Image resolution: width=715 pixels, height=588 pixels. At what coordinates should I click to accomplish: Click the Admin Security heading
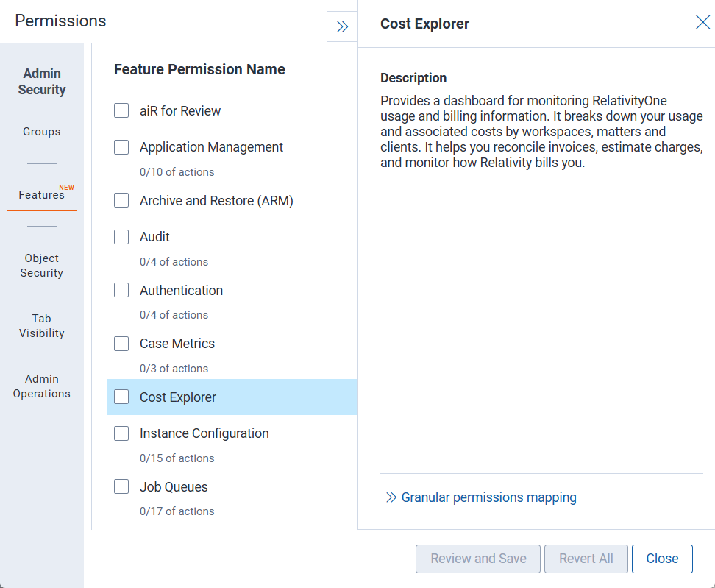tap(41, 82)
